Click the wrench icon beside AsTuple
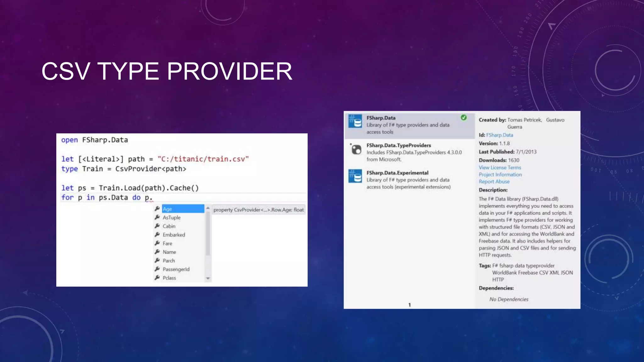 click(157, 217)
